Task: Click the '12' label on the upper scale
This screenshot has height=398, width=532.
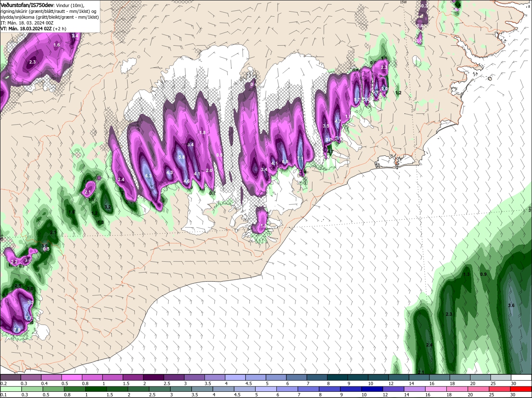Action: pyautogui.click(x=391, y=383)
